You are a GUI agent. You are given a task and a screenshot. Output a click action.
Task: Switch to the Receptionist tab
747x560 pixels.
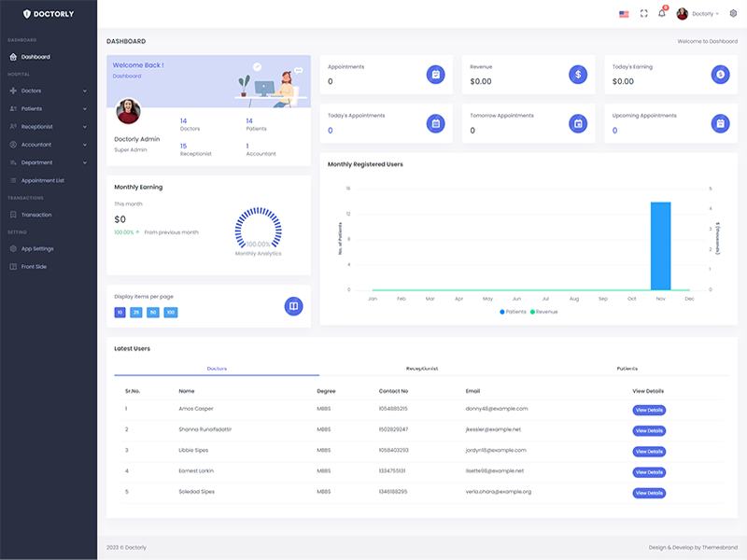pos(422,369)
